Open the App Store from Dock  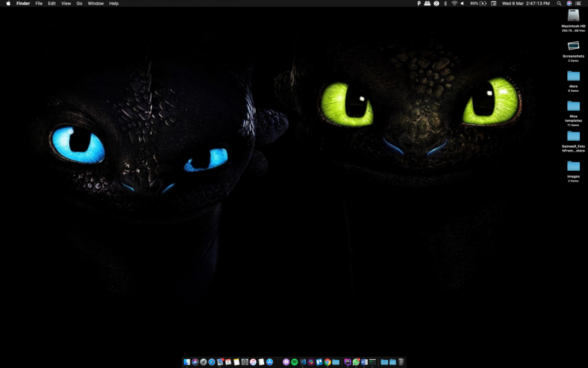click(x=269, y=362)
